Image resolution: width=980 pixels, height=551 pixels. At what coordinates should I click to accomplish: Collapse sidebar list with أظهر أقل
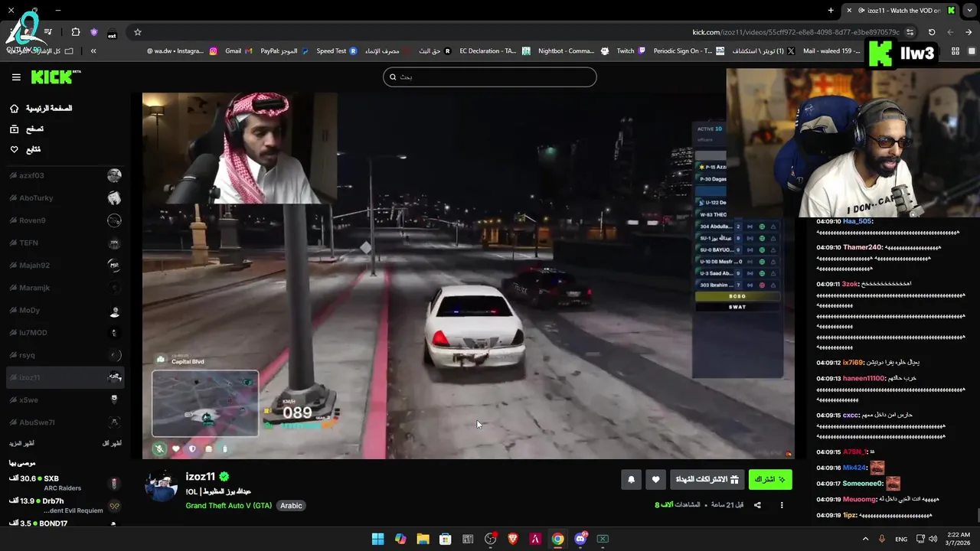[x=111, y=444]
